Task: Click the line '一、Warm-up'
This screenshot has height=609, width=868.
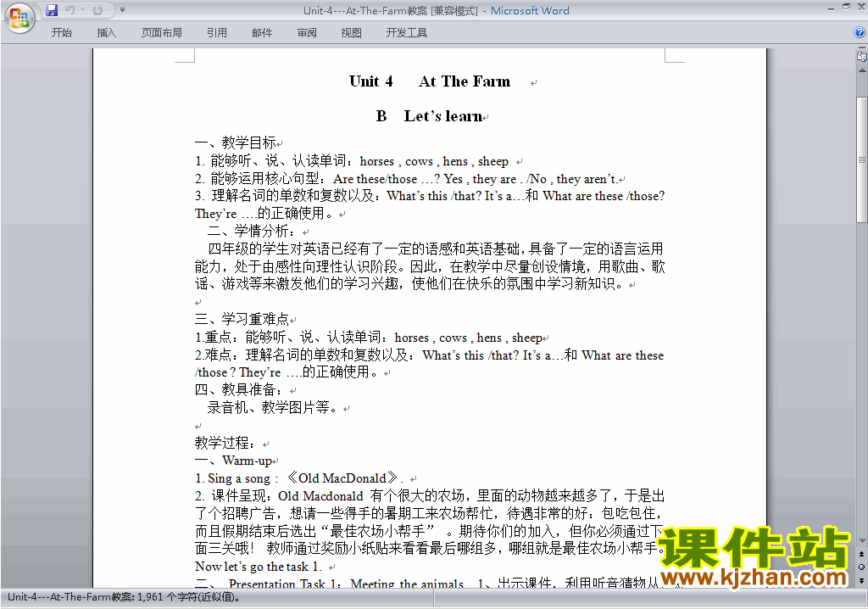Action: (234, 461)
